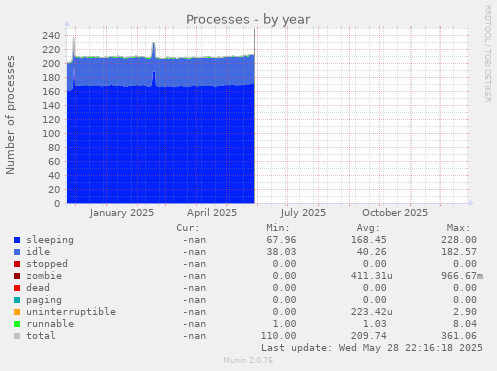Click the paging legend color swatch
This screenshot has height=371, width=497.
coord(17,300)
